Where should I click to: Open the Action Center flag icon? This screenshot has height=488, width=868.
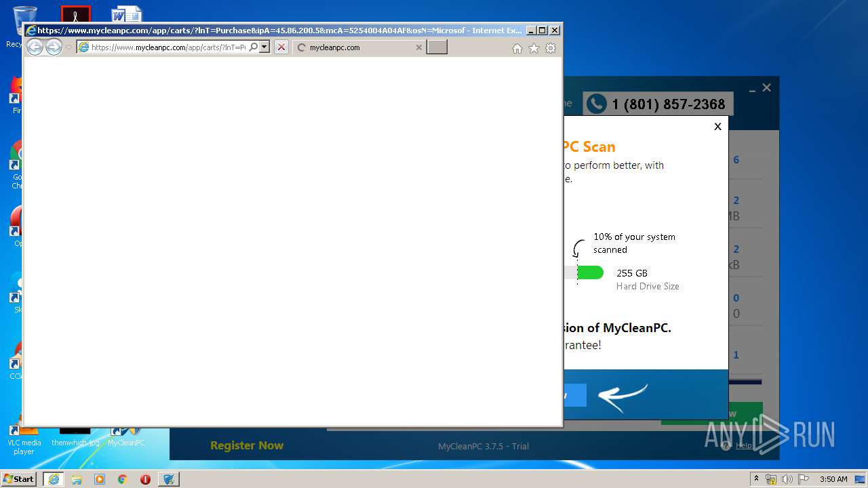803,479
